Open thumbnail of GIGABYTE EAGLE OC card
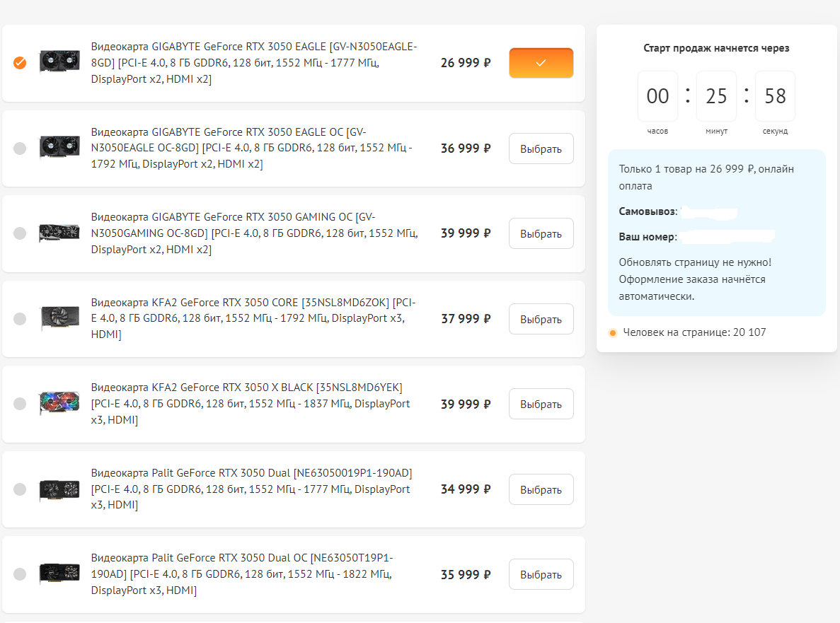This screenshot has height=623, width=840. click(59, 146)
